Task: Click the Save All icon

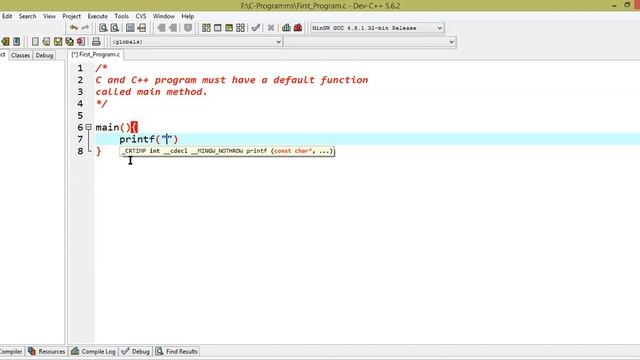Action: [x=69, y=42]
